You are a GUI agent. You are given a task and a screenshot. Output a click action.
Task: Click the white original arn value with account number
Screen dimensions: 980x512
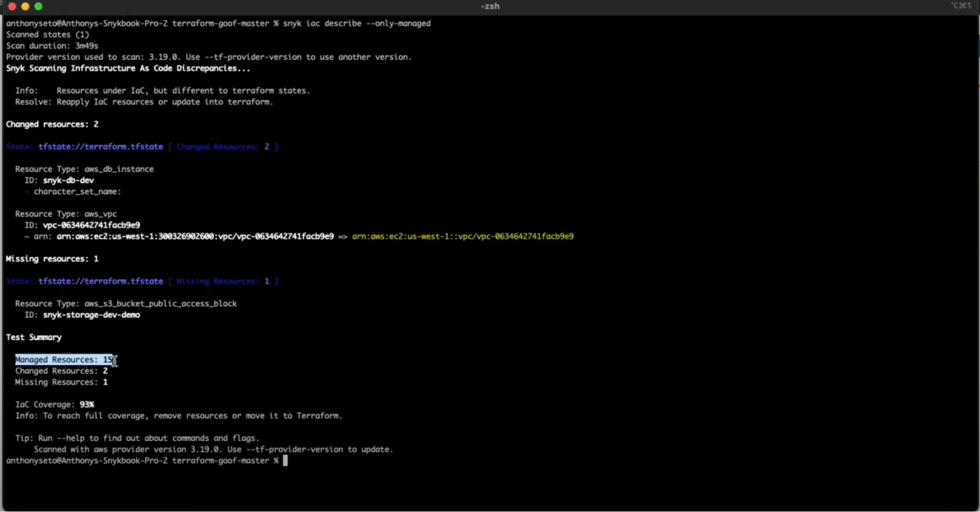click(195, 237)
